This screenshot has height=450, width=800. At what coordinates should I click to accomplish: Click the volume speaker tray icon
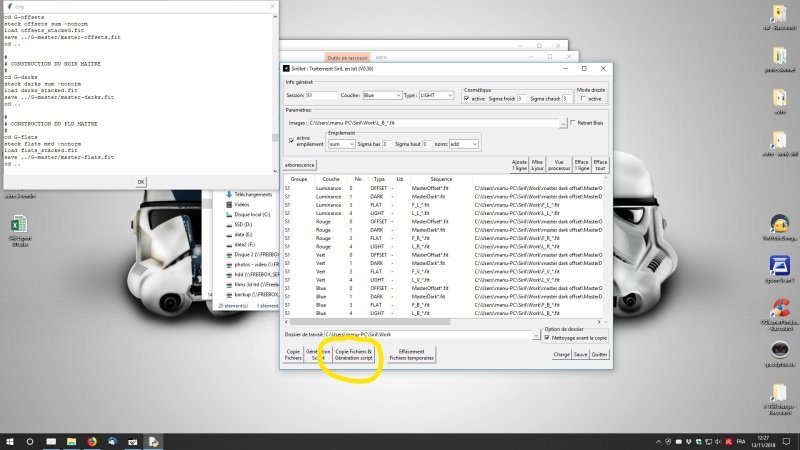click(x=718, y=442)
